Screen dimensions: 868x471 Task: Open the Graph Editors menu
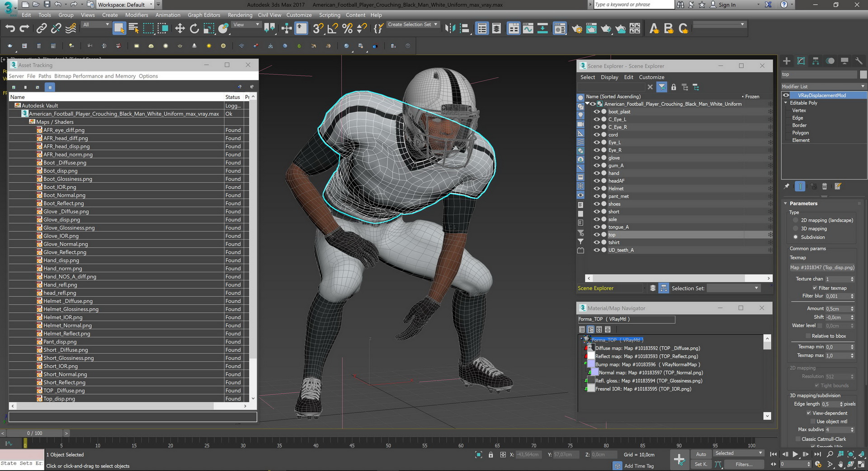click(x=204, y=15)
